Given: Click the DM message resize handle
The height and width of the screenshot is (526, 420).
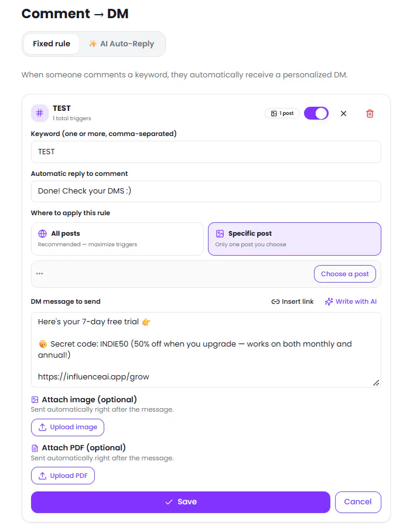Looking at the screenshot, I should [x=376, y=383].
